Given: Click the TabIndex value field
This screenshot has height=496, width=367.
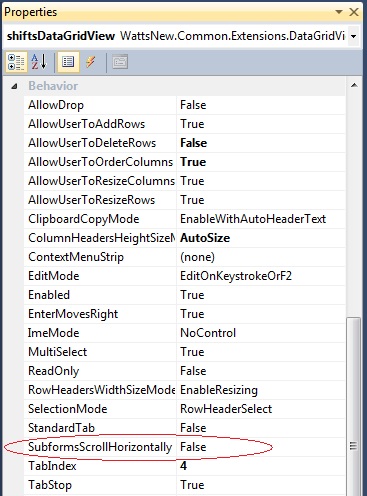Looking at the screenshot, I should pos(261,466).
